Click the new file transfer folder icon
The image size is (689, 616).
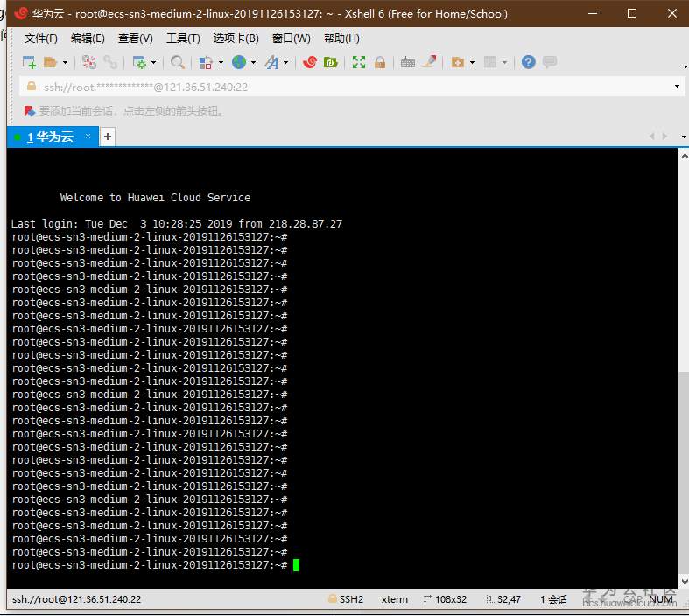pyautogui.click(x=458, y=62)
